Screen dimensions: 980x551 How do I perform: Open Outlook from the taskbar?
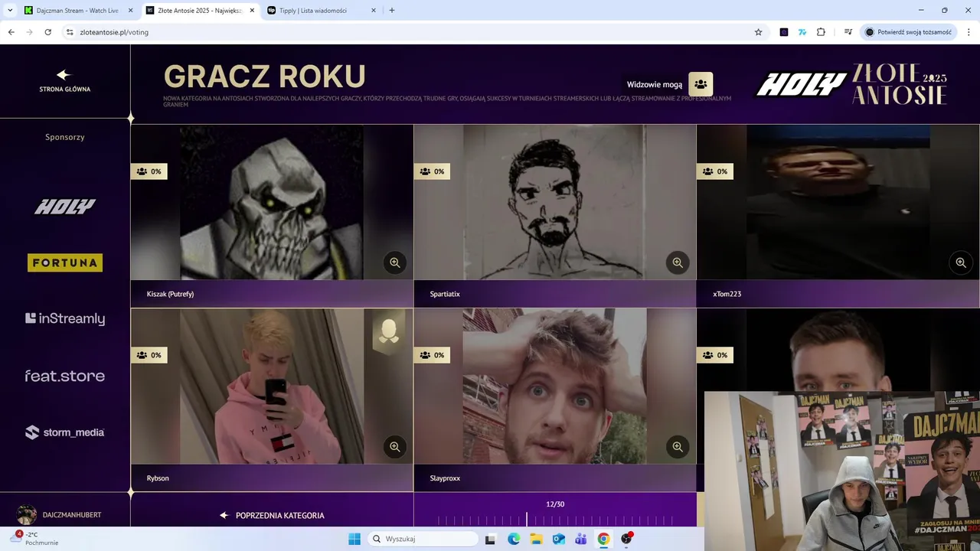[x=559, y=539]
